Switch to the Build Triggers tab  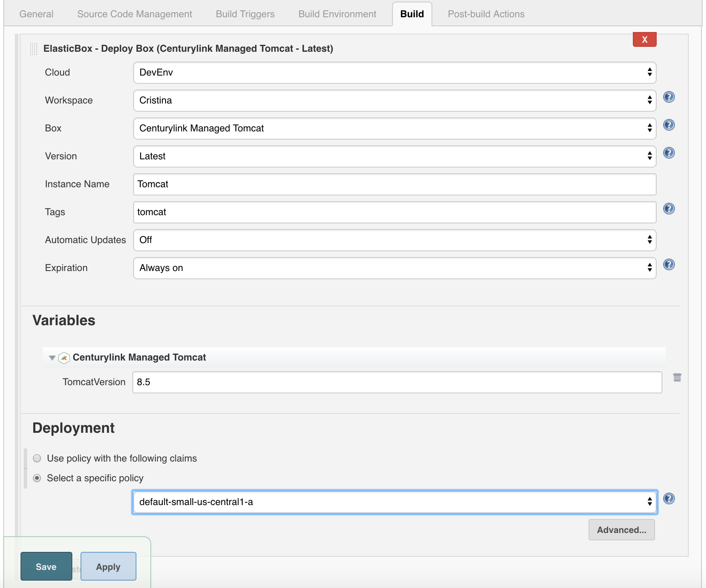(245, 14)
